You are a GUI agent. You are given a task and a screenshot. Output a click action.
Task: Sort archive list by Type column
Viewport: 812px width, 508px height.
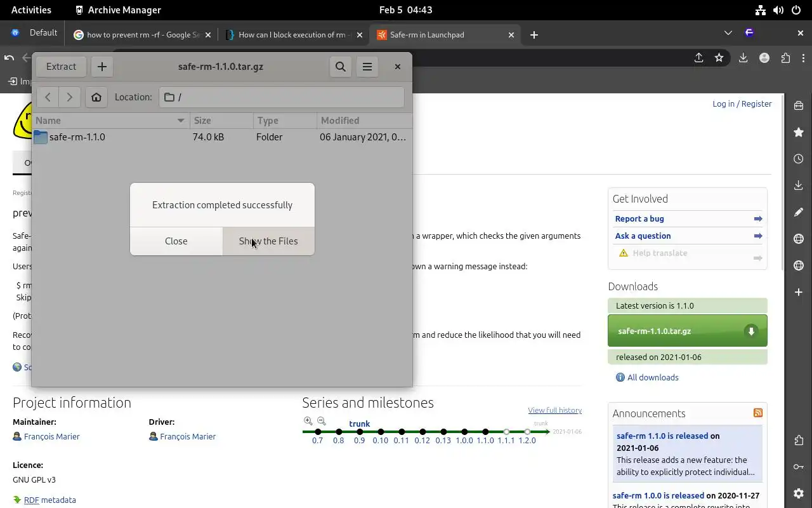pyautogui.click(x=285, y=121)
